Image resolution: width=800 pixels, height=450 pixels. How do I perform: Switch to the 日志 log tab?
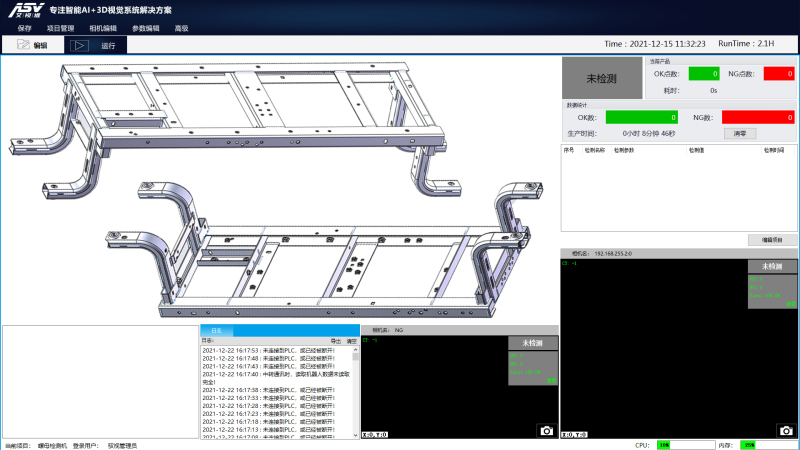[216, 330]
